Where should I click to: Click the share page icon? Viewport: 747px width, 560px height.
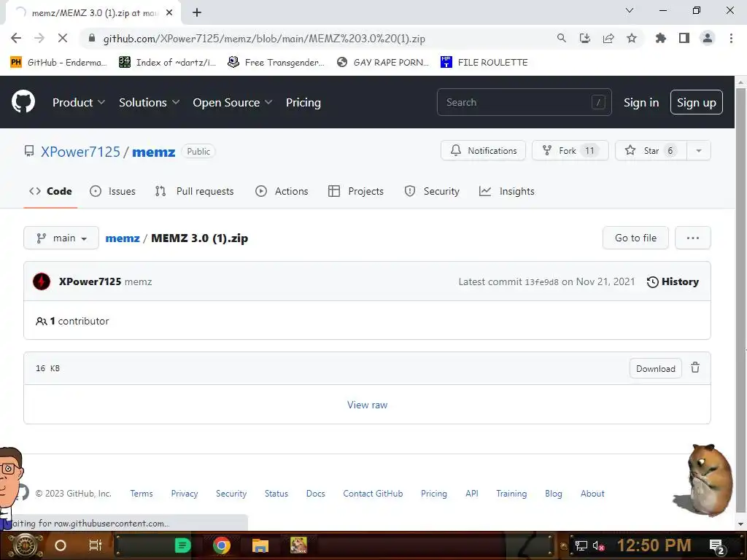coord(608,38)
